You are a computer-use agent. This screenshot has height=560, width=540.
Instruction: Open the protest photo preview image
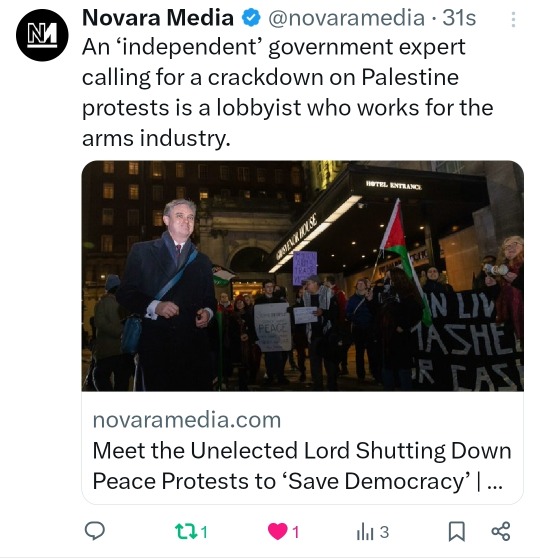coord(302,276)
